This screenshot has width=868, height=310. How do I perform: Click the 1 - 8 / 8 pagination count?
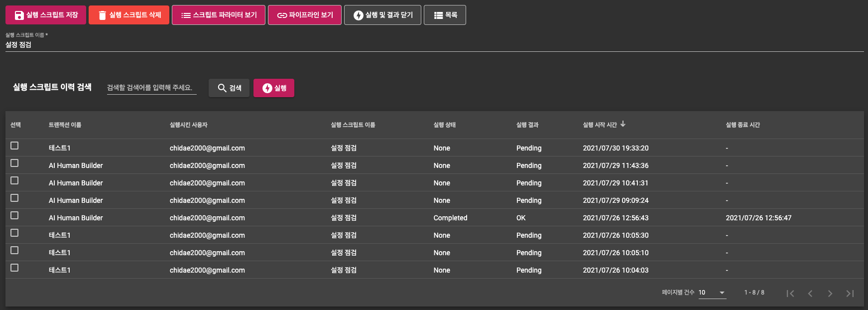[754, 293]
